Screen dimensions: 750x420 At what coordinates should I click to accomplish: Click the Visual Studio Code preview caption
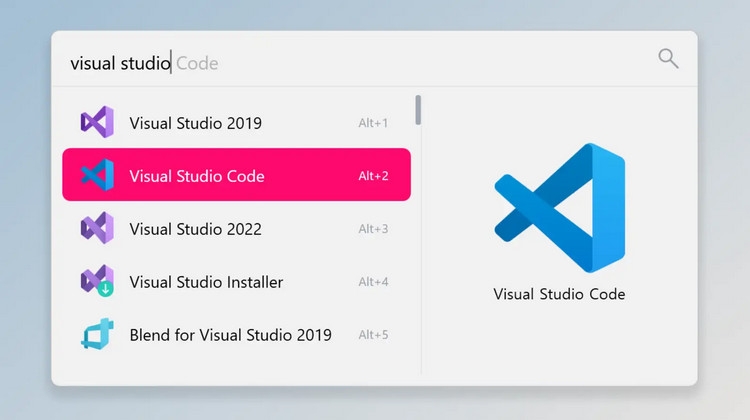(559, 294)
